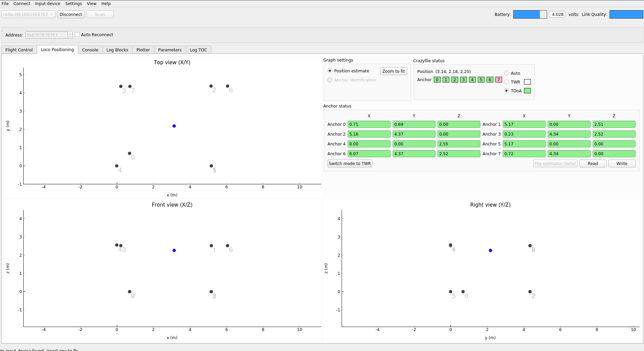Image resolution: width=644 pixels, height=351 pixels.
Task: Click the TWR white mode indicator
Action: point(527,82)
